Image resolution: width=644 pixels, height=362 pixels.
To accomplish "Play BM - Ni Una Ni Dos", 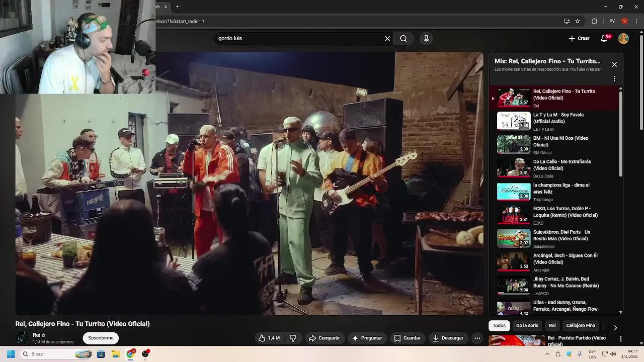I will 554,145.
